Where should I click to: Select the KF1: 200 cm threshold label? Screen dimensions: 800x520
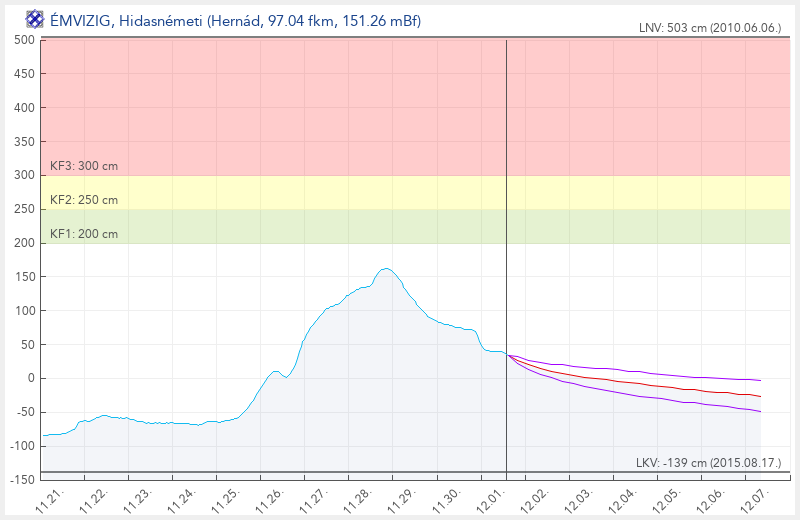point(84,234)
